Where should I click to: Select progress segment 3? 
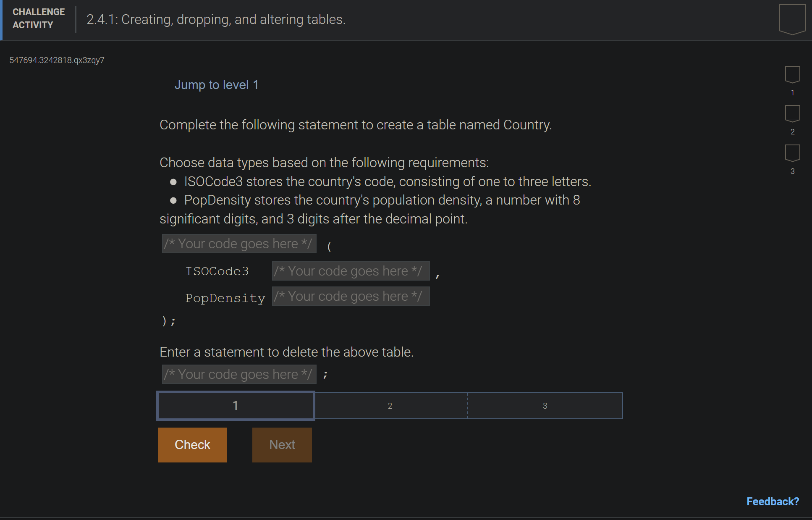[x=545, y=405]
